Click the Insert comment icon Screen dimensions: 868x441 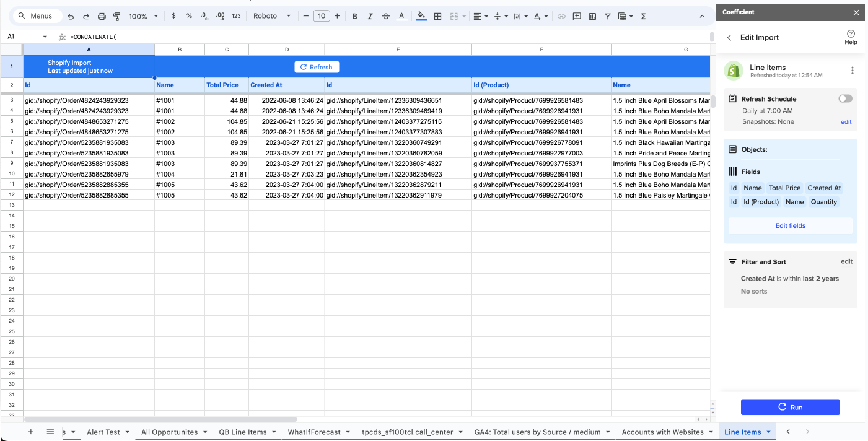(x=577, y=15)
